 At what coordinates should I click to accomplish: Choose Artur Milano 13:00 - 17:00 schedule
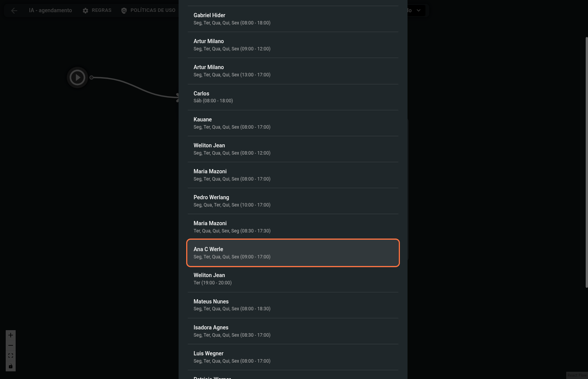[x=293, y=71]
